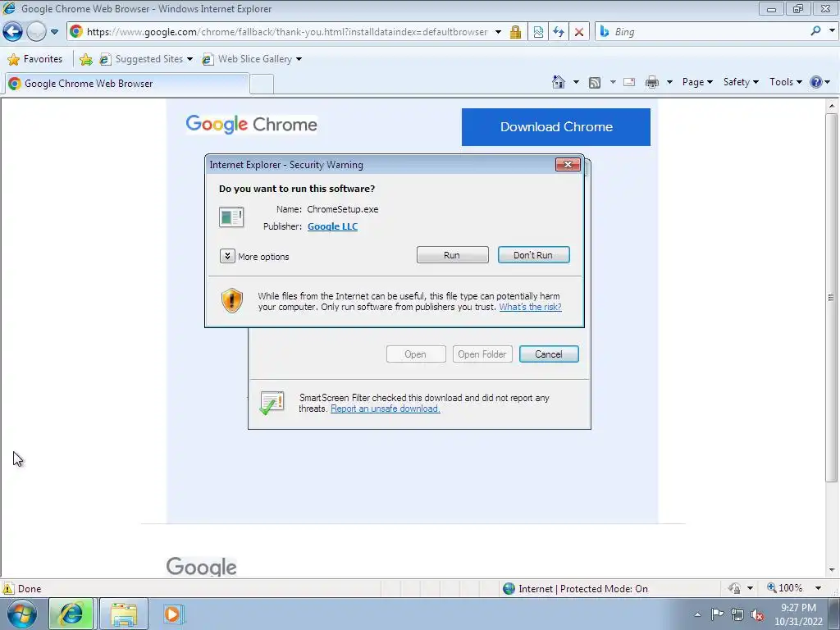Click the Google Chrome logo
Screen dimensions: 840x630
(x=251, y=125)
